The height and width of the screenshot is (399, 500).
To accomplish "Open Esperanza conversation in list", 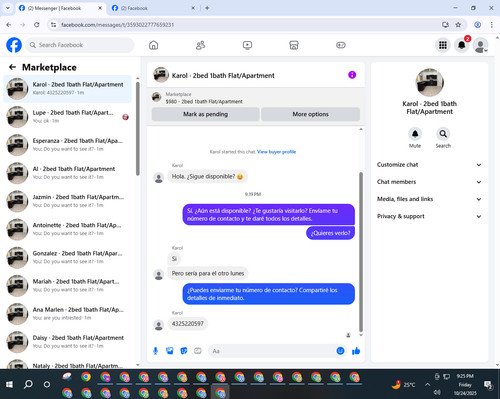I will [67, 145].
